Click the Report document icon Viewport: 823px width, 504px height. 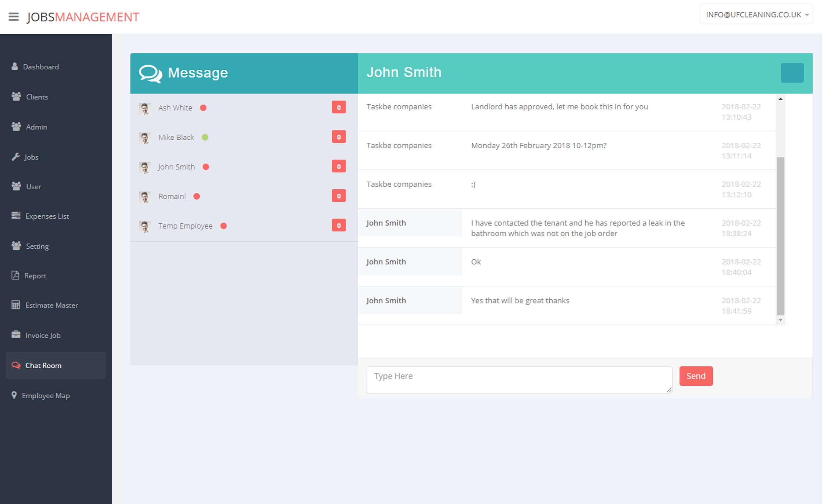(x=15, y=275)
